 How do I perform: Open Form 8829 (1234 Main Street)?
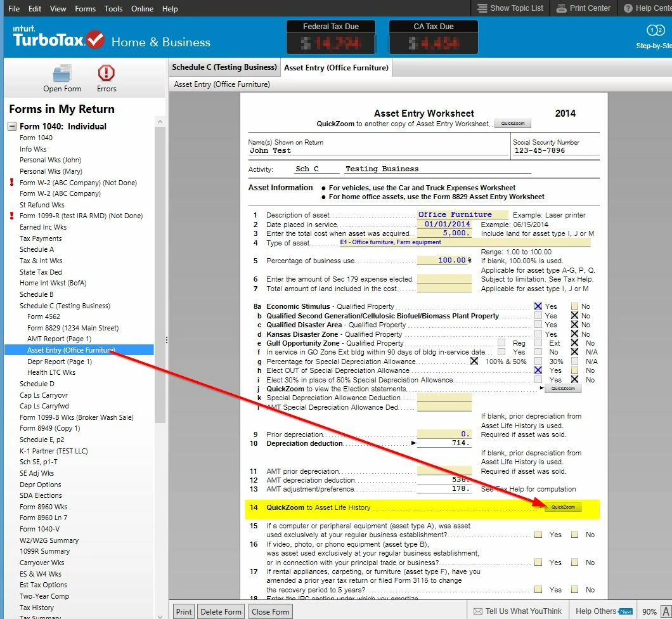tap(73, 328)
